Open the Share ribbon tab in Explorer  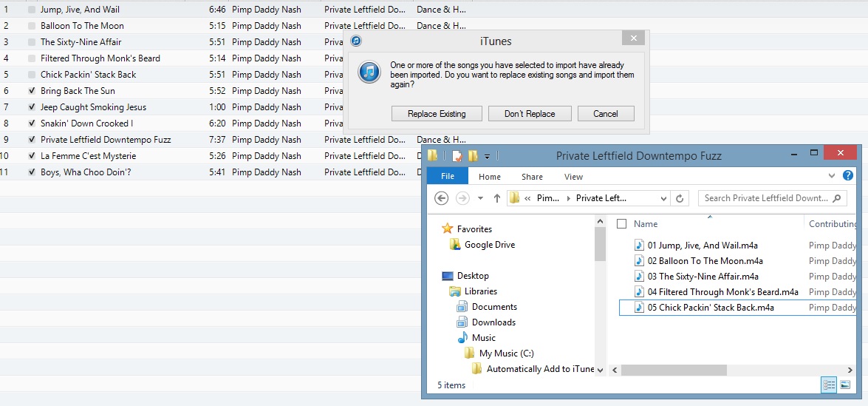tap(532, 177)
